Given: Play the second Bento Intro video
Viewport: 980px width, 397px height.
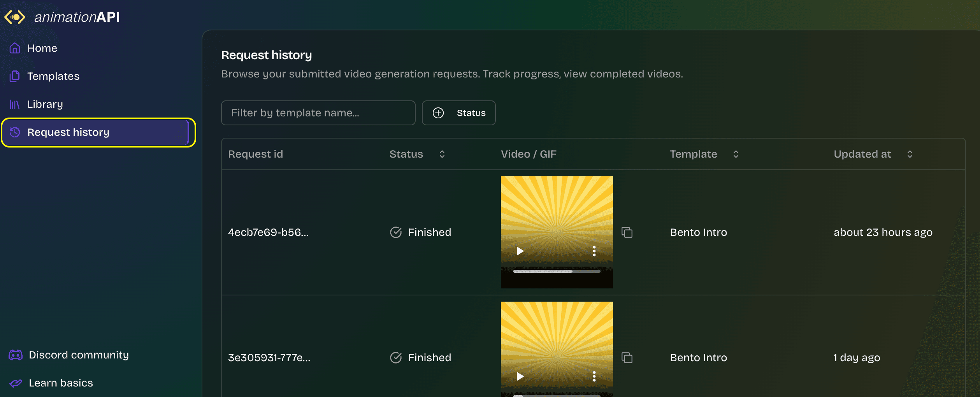Looking at the screenshot, I should click(520, 376).
